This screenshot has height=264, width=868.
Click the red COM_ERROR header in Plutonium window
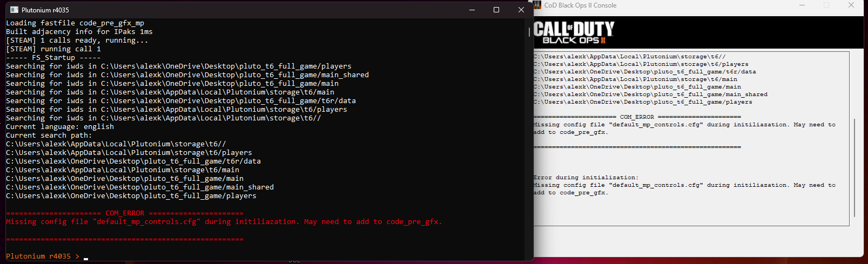tap(125, 213)
